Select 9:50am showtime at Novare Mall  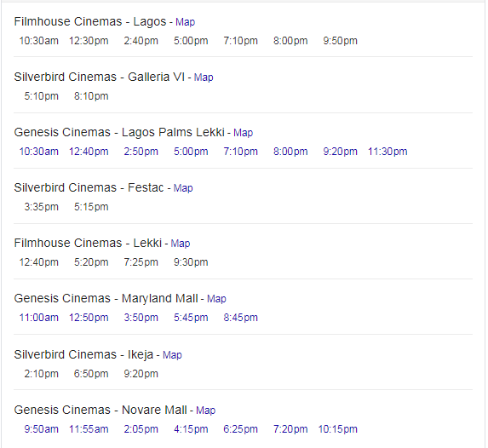tap(42, 429)
